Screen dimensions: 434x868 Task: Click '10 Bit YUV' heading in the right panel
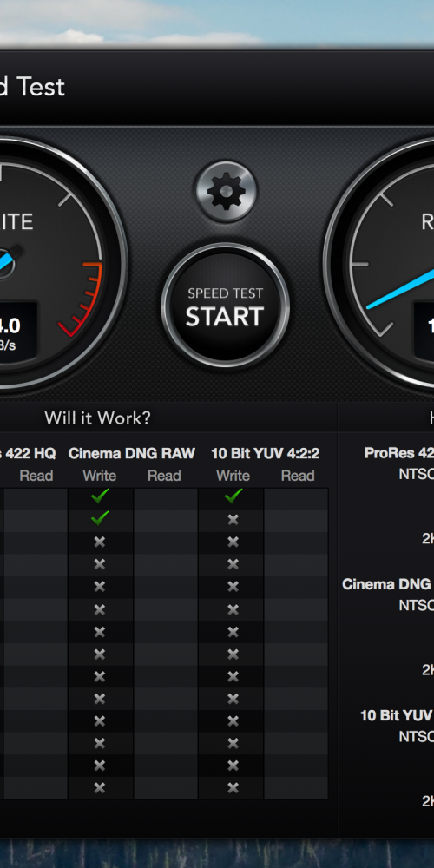(397, 715)
